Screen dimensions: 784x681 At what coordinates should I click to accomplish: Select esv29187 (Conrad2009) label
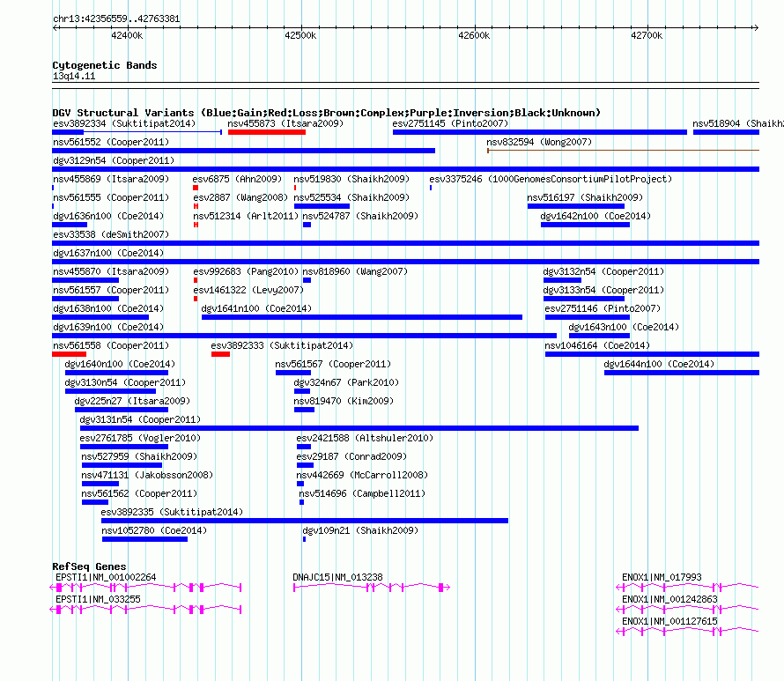pos(351,456)
